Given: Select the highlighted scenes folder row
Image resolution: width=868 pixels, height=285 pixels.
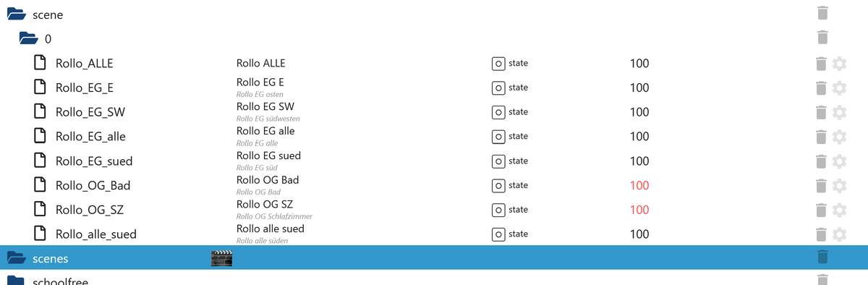Looking at the screenshot, I should tap(434, 258).
